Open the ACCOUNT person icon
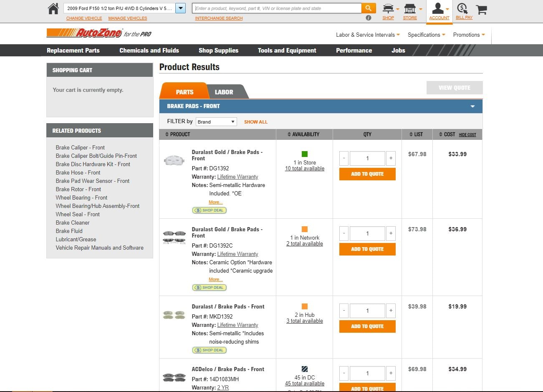Screen dimensions: 543x392 coord(439,8)
